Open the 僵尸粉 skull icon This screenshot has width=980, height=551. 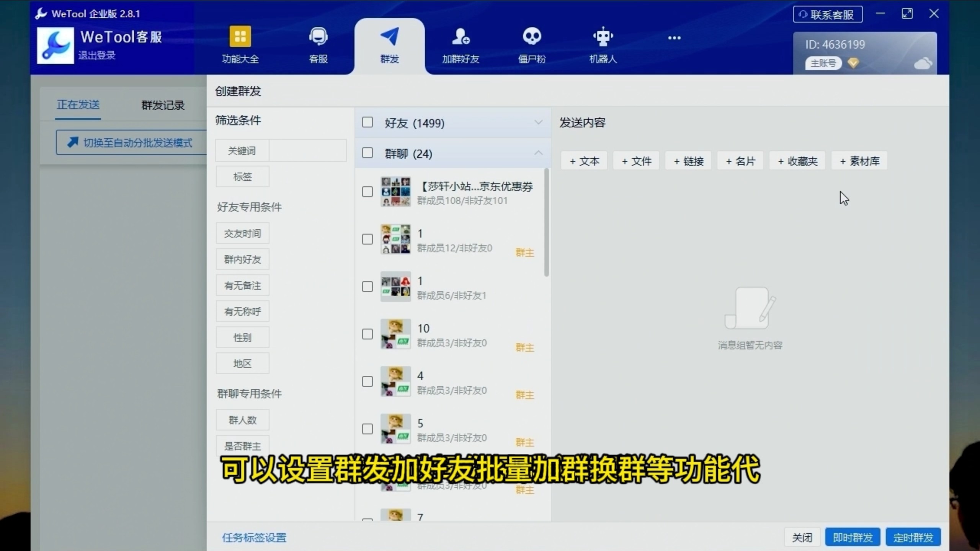(532, 37)
